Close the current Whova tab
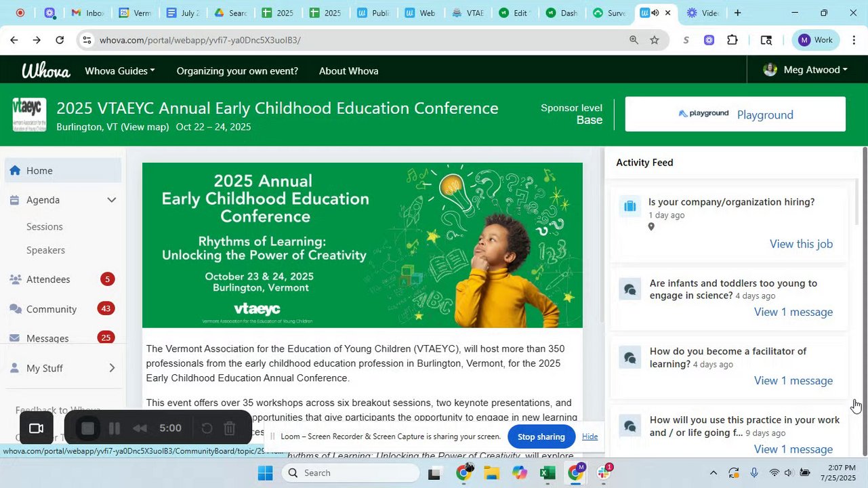 point(667,13)
